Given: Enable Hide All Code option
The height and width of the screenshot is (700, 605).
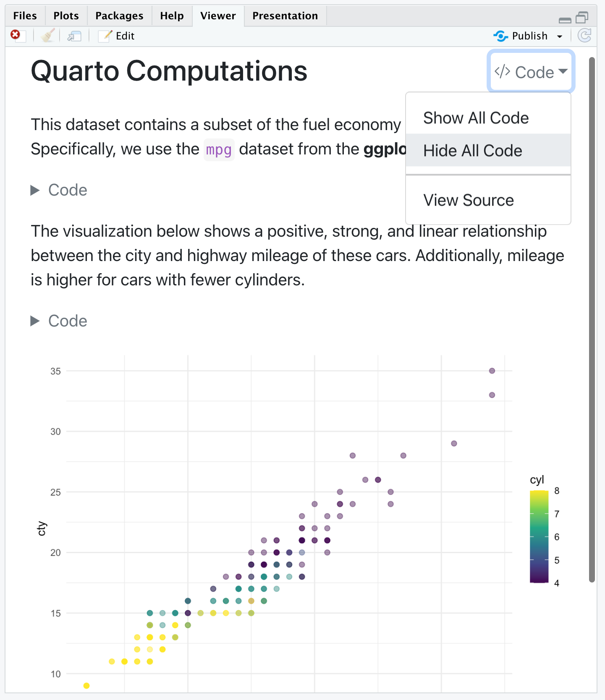Looking at the screenshot, I should (473, 150).
